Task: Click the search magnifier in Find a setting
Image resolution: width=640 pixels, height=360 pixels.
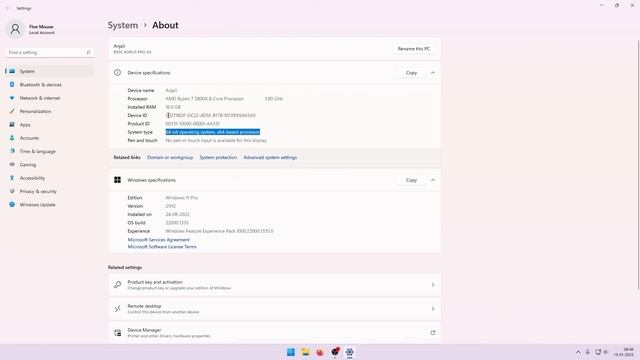Action: pyautogui.click(x=88, y=52)
